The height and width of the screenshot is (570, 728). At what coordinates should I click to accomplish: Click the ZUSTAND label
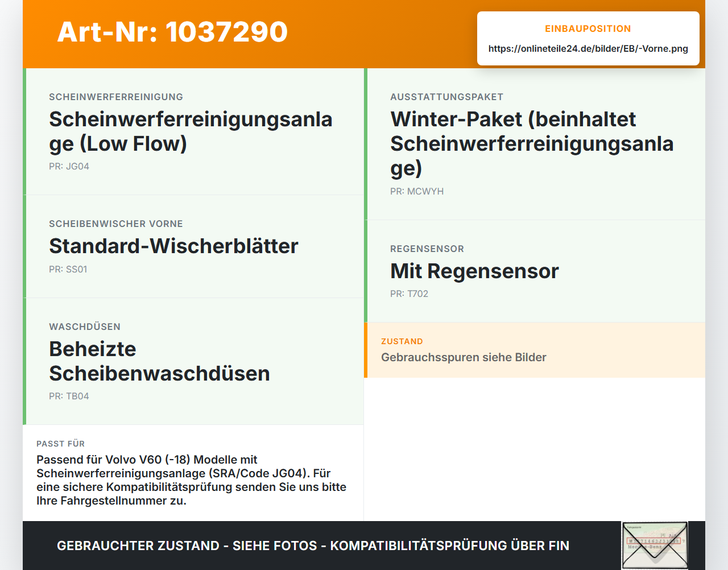402,341
